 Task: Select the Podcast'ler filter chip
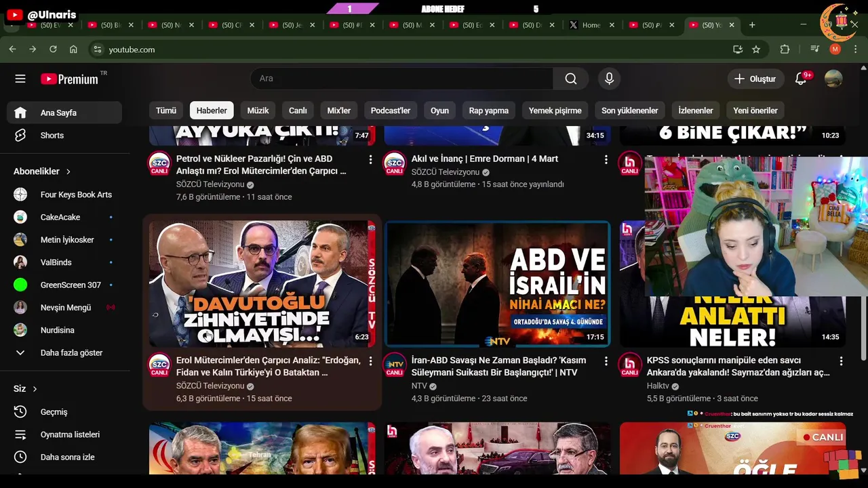point(391,110)
